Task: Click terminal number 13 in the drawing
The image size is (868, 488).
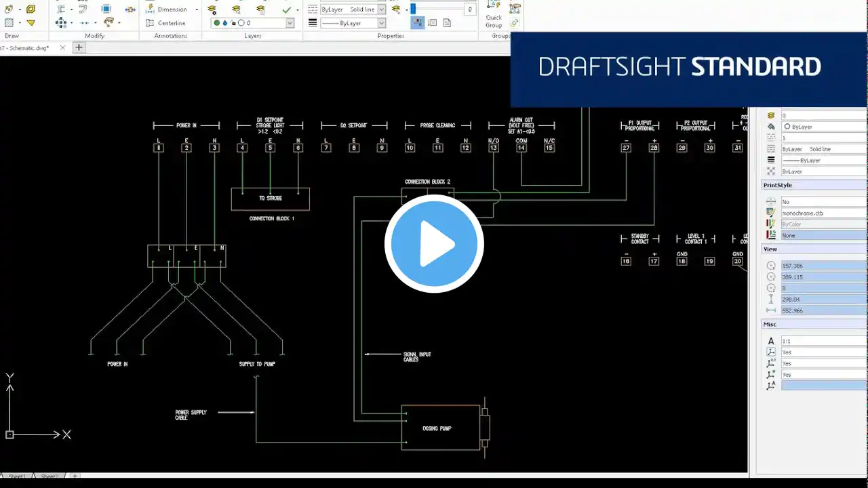Action: [x=493, y=148]
